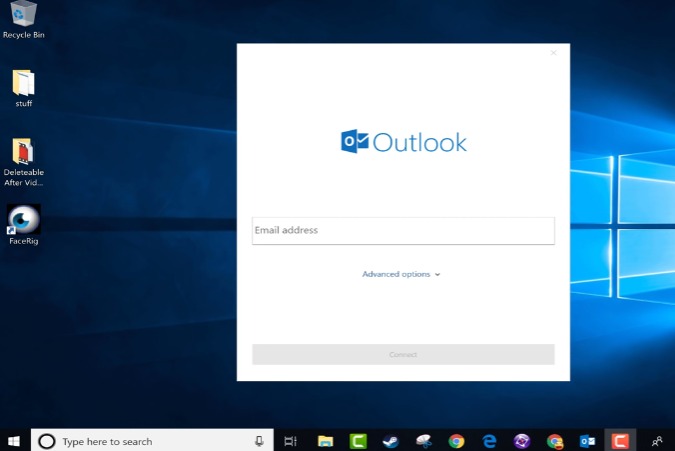
Task: Launch Steam from the taskbar
Action: 390,441
